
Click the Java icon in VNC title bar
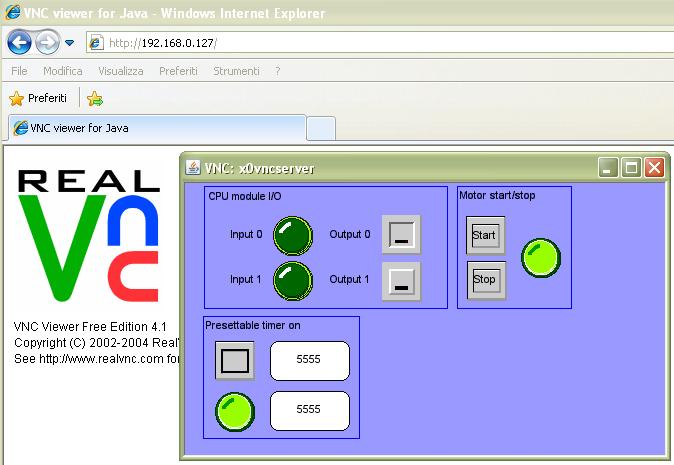tap(193, 167)
